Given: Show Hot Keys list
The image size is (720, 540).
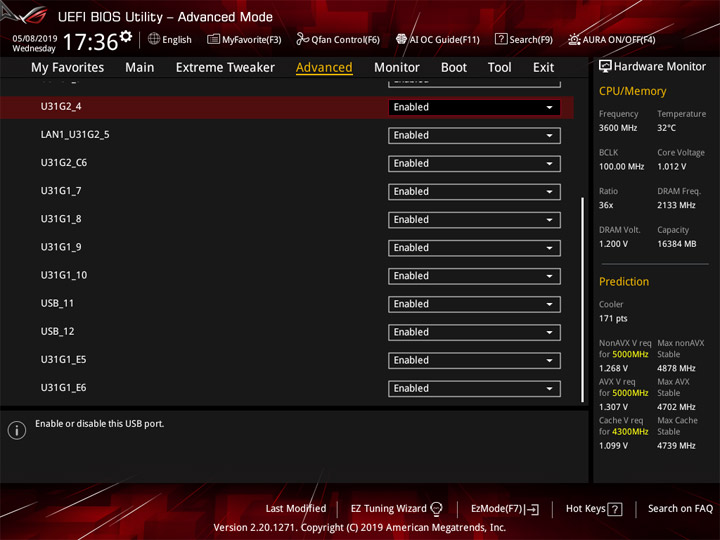Looking at the screenshot, I should click(x=585, y=509).
